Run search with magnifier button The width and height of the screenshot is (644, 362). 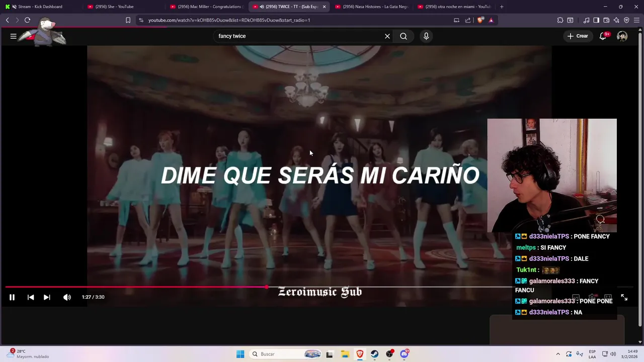point(404,36)
